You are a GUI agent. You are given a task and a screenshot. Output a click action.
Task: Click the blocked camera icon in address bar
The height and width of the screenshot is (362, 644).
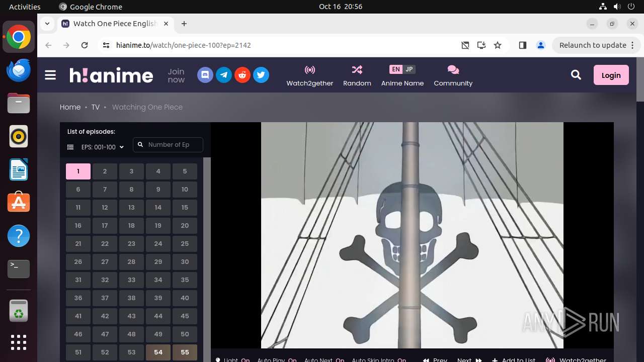point(465,45)
